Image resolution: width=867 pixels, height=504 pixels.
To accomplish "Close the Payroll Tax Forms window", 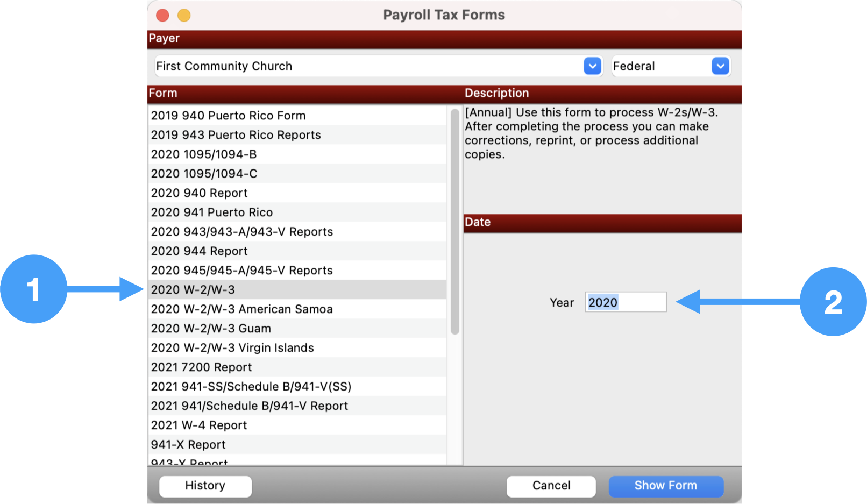I will click(x=162, y=16).
